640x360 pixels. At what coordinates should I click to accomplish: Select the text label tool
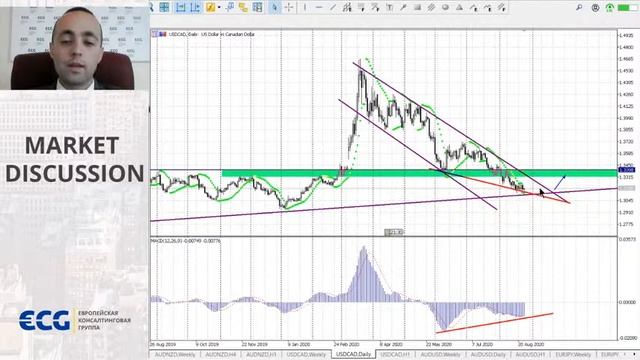389,7
